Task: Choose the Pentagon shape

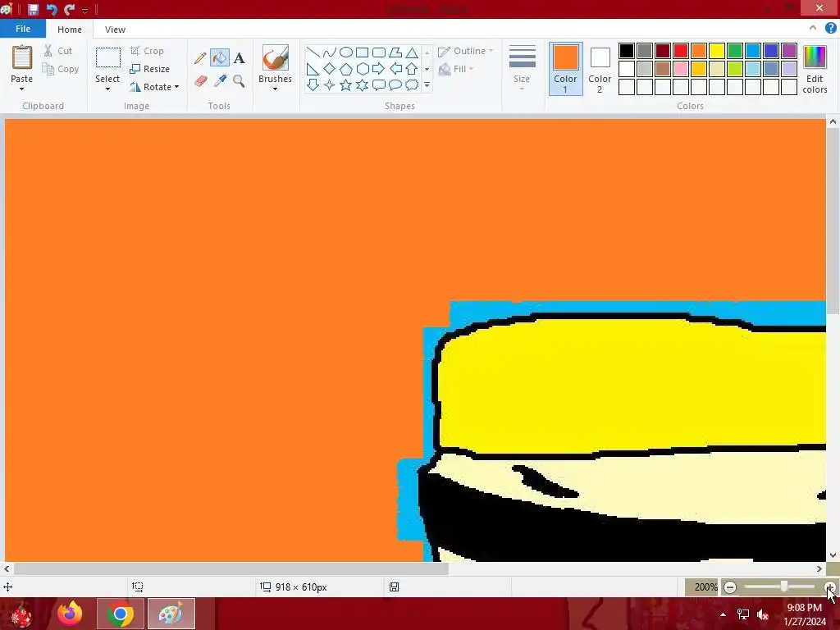Action: pos(346,69)
